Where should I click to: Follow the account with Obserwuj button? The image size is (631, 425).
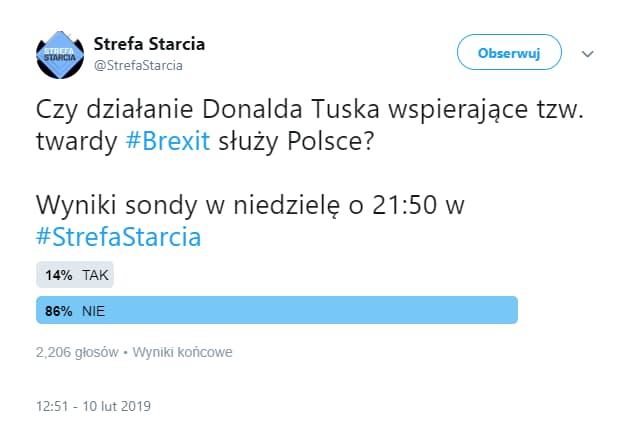tap(509, 53)
